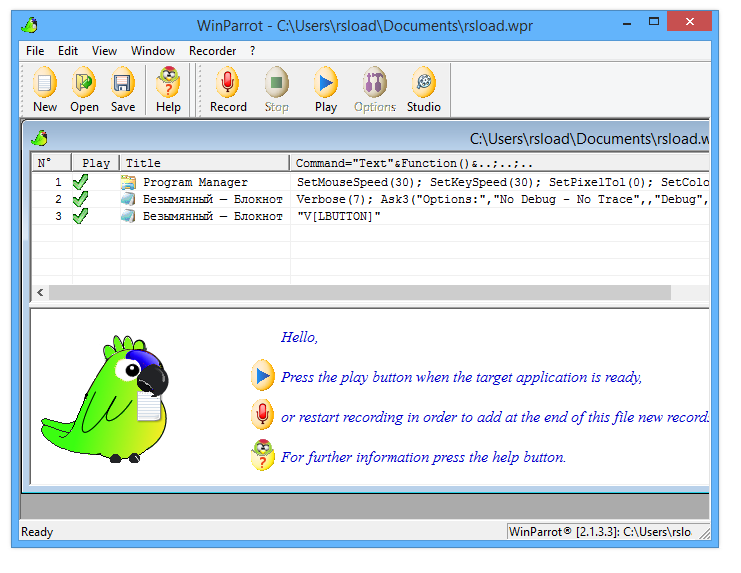Viewport: 741px width, 573px height.
Task: Click the 'Ready' status bar text
Action: pyautogui.click(x=37, y=532)
